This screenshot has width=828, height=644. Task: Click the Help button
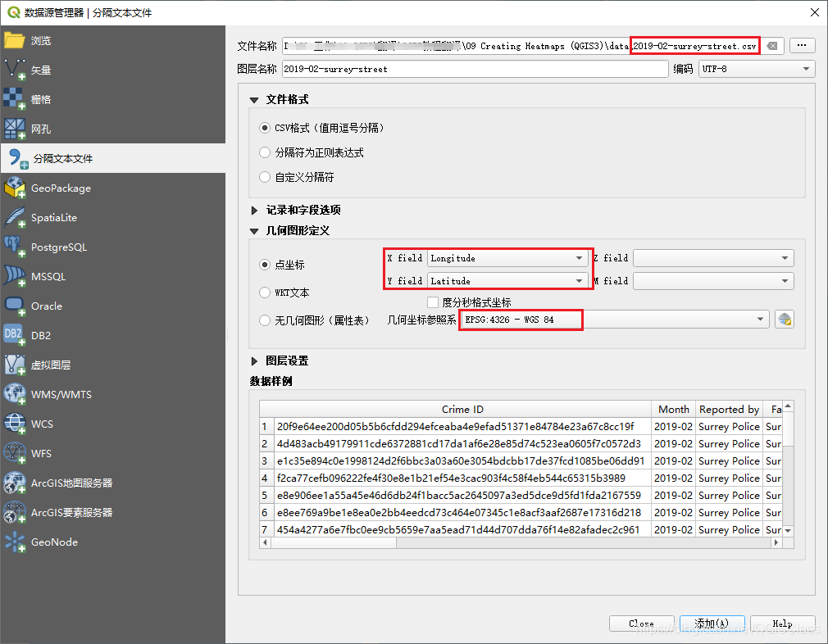(782, 624)
